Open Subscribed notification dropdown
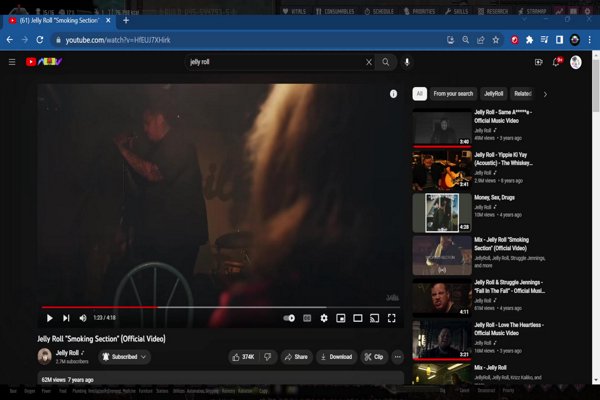Screen dimensions: 600x400 124,357
